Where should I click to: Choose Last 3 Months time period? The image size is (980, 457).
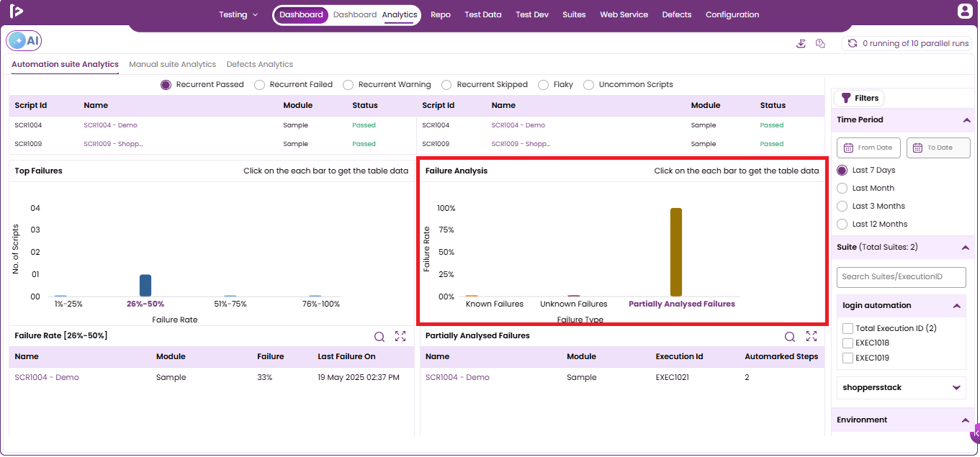coord(842,206)
